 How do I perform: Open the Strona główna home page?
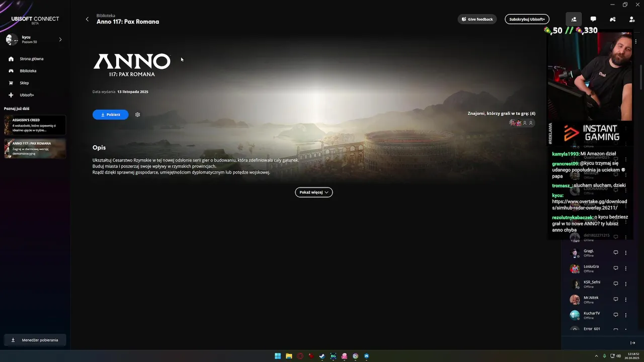click(x=31, y=59)
